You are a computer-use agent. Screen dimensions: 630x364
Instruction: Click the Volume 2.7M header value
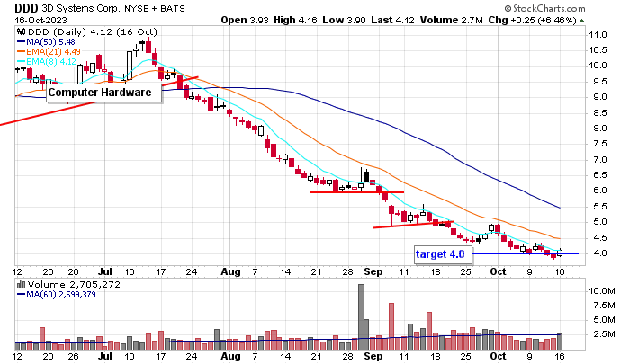pos(451,20)
